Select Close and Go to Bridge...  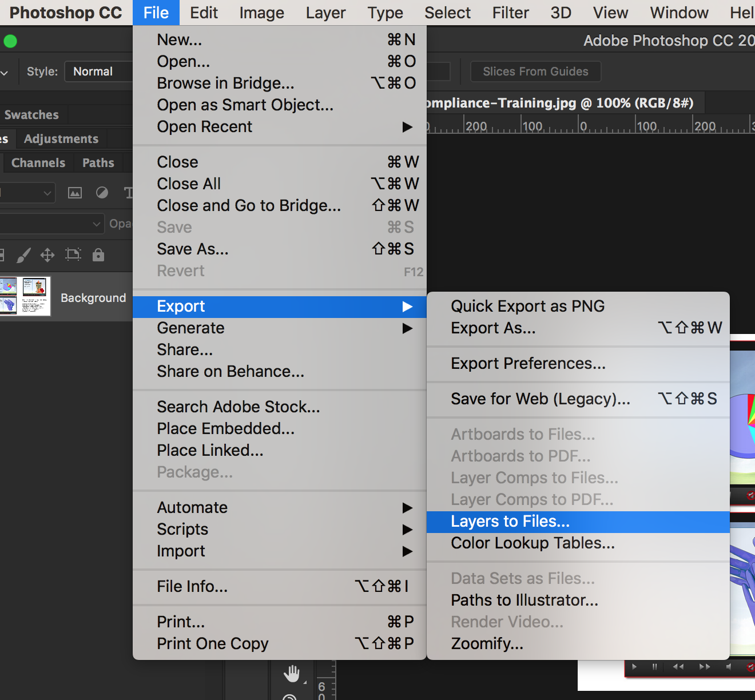coord(280,206)
